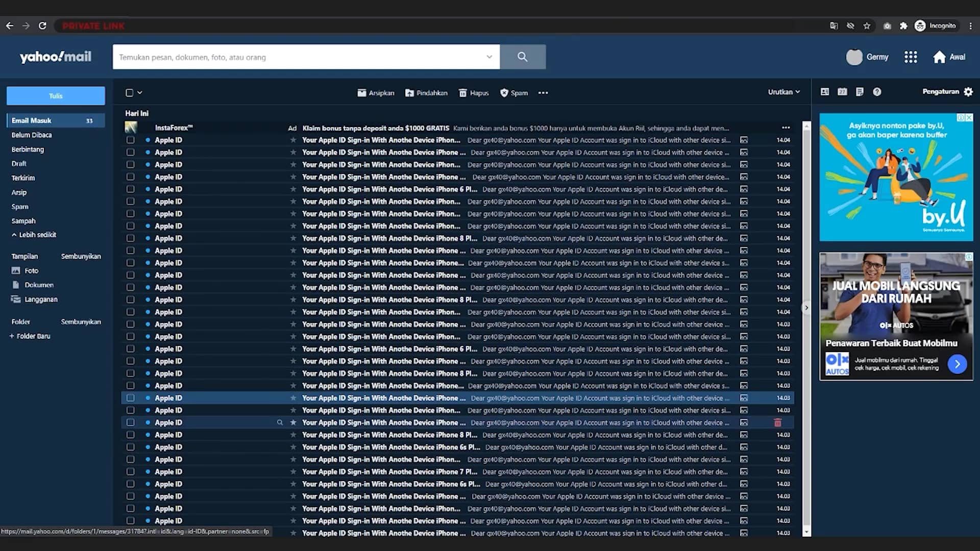The height and width of the screenshot is (551, 980).
Task: Open the Belum Dibaca folder
Action: click(32, 135)
